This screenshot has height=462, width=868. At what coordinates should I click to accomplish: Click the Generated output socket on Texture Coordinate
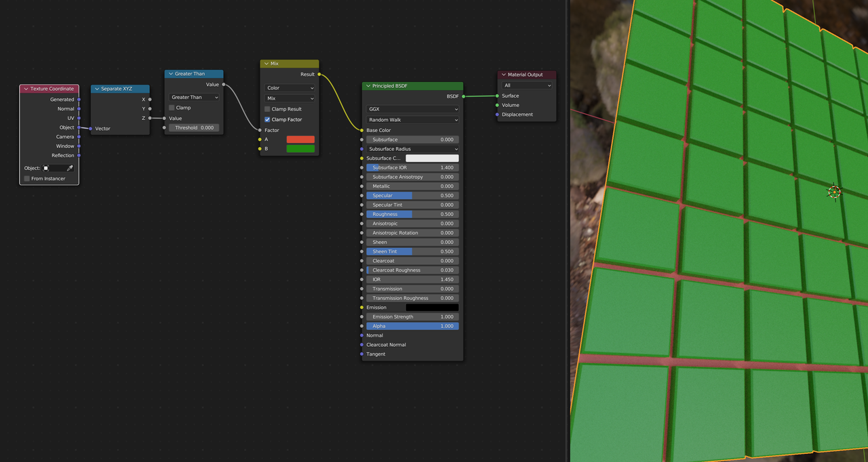coord(79,100)
